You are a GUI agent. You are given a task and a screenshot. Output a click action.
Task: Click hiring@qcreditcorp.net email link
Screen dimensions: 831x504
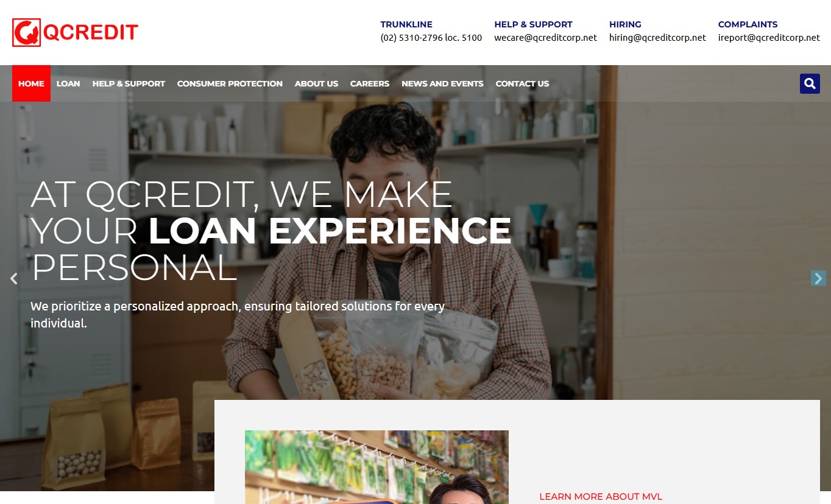point(657,38)
